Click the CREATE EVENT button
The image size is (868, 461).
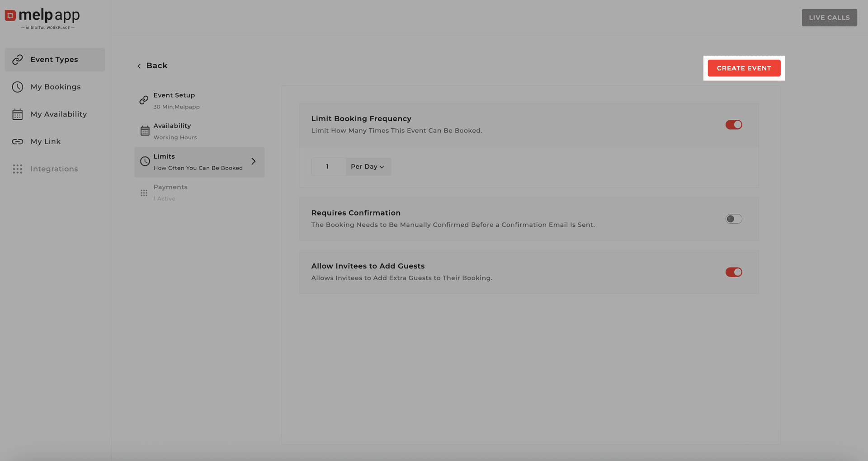click(x=744, y=68)
